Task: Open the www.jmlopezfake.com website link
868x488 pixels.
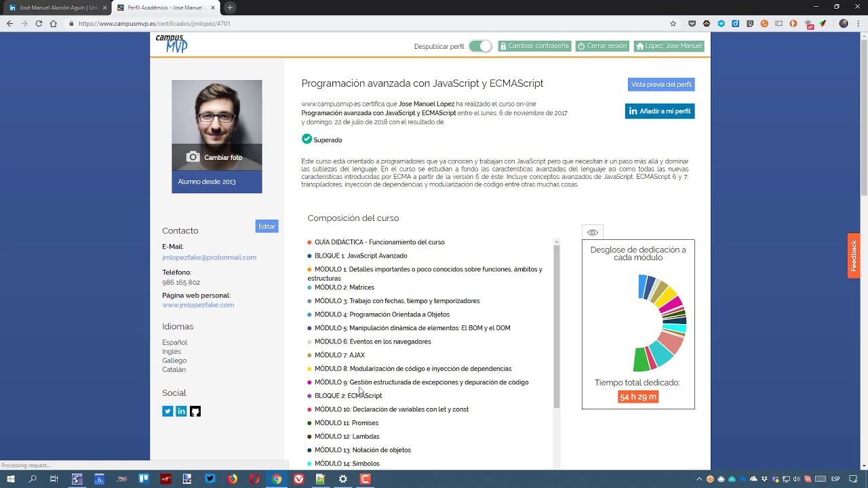Action: (198, 305)
